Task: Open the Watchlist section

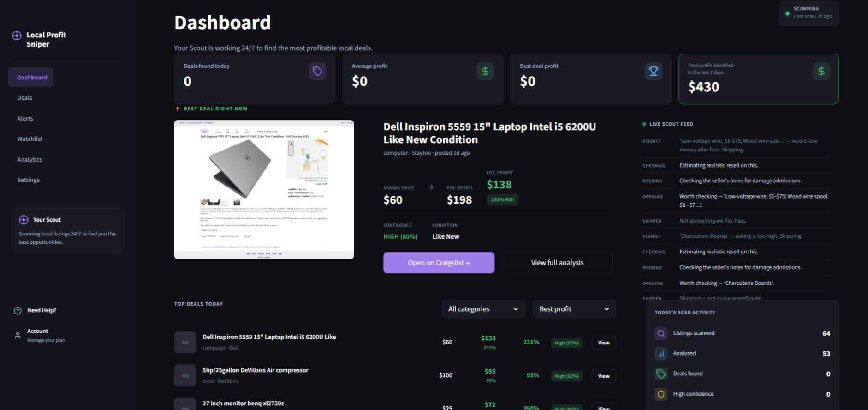Action: 30,139
